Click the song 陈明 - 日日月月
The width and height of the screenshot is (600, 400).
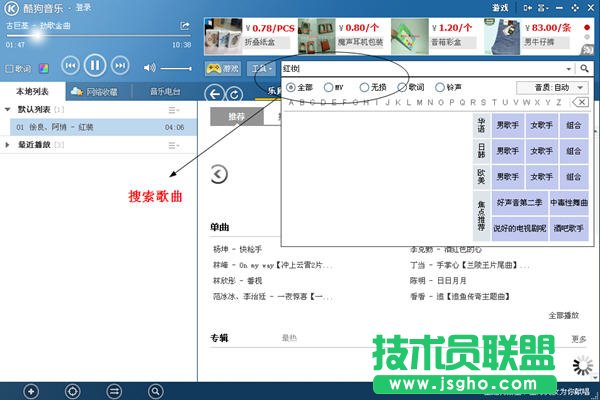tap(438, 281)
